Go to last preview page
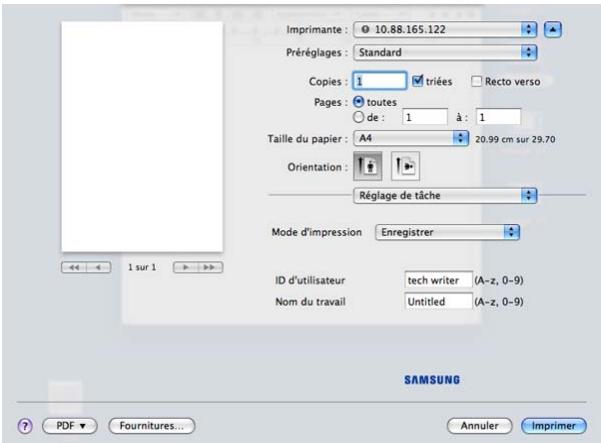The height and width of the screenshot is (443, 601). tap(210, 267)
